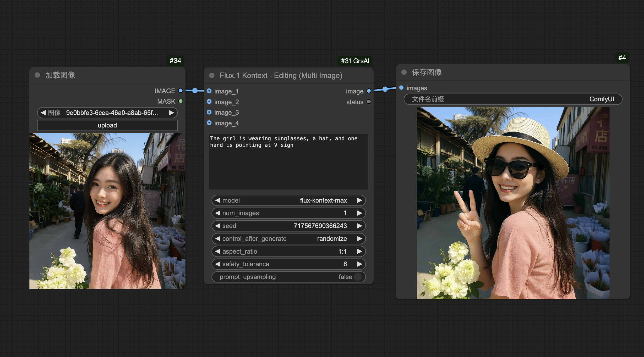Click the status output socket
This screenshot has width=644, height=357.
(369, 102)
